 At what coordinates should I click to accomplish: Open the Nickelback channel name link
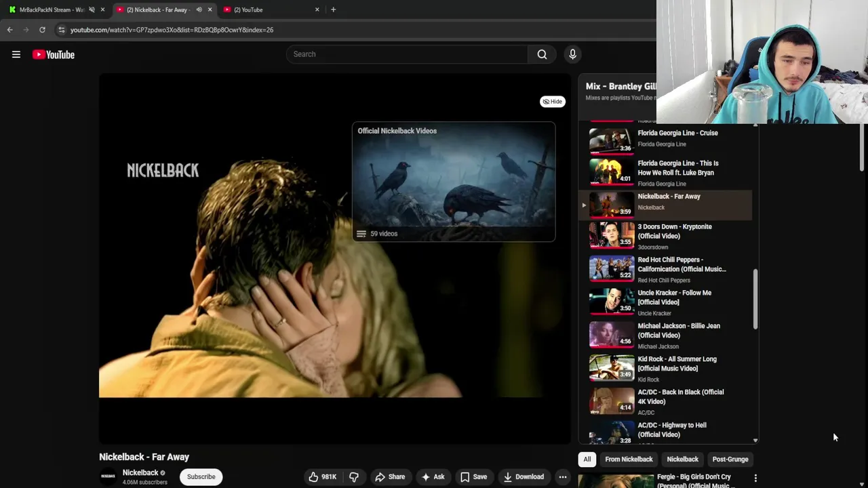tap(140, 472)
